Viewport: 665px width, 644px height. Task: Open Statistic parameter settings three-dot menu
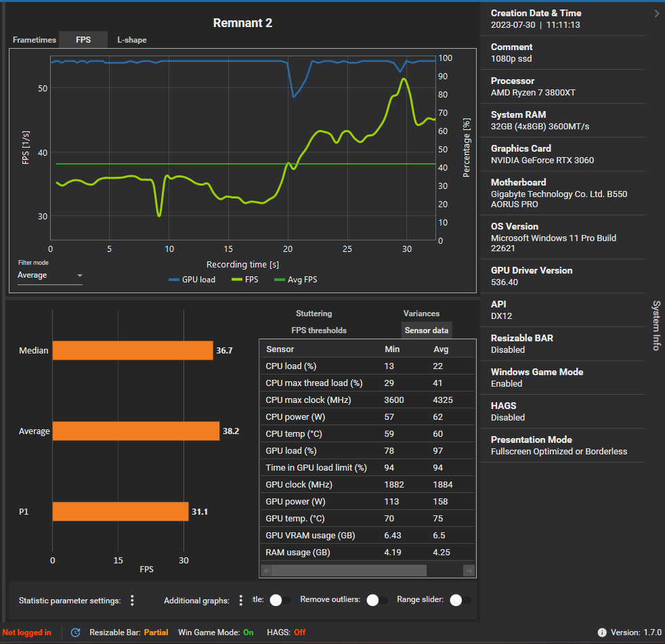coord(132,601)
